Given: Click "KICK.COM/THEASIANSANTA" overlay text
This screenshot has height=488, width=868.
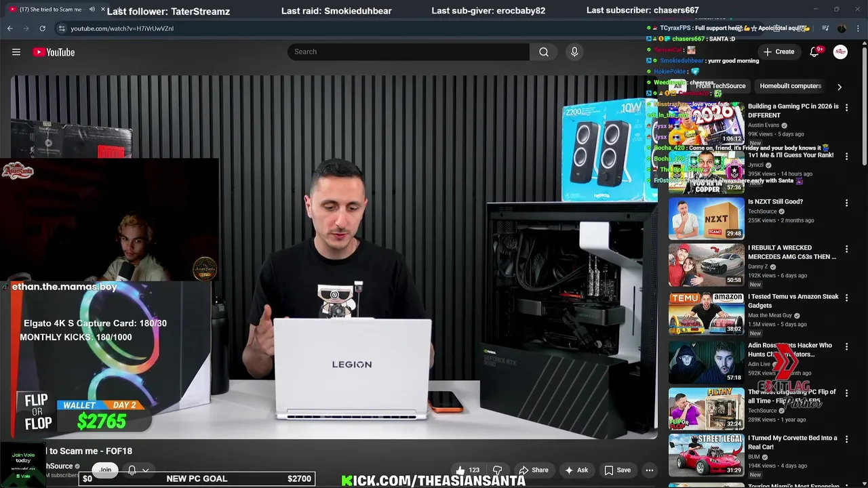Looking at the screenshot, I should pyautogui.click(x=434, y=481).
